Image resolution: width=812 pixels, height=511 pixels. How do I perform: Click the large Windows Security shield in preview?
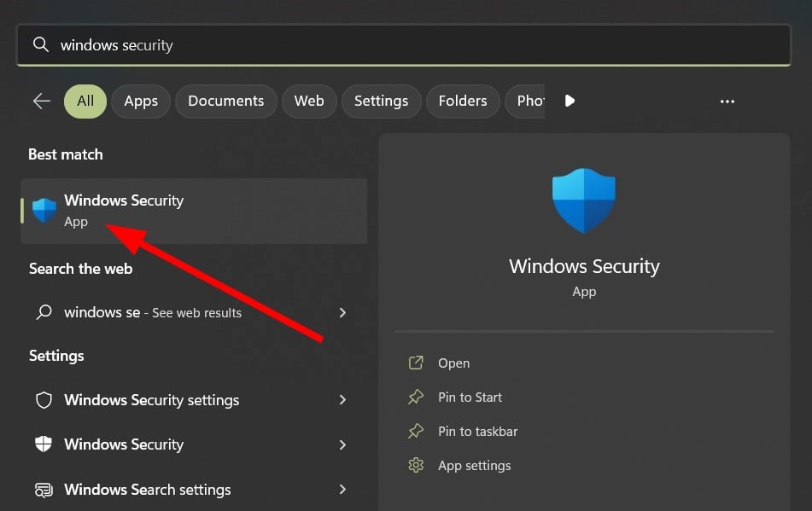584,200
